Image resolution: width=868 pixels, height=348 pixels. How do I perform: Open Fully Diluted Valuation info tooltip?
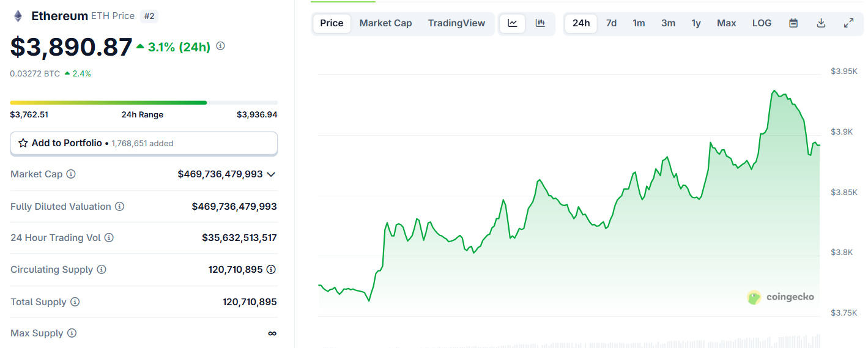pos(119,207)
